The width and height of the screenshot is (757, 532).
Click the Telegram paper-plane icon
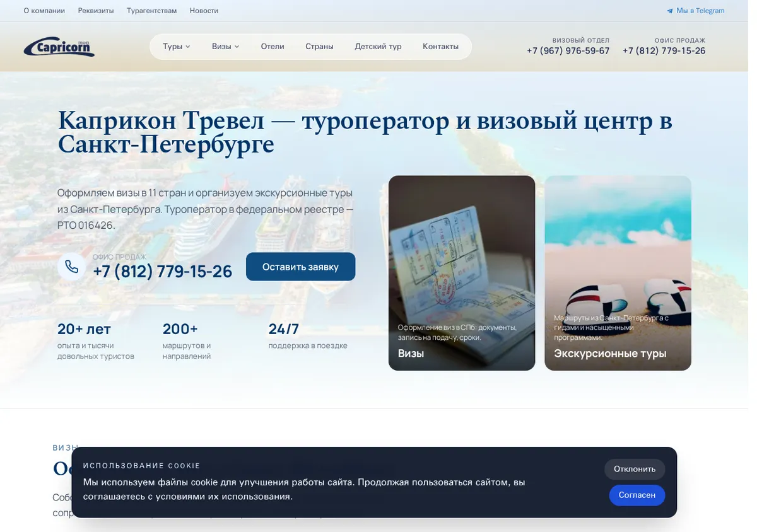pos(670,11)
